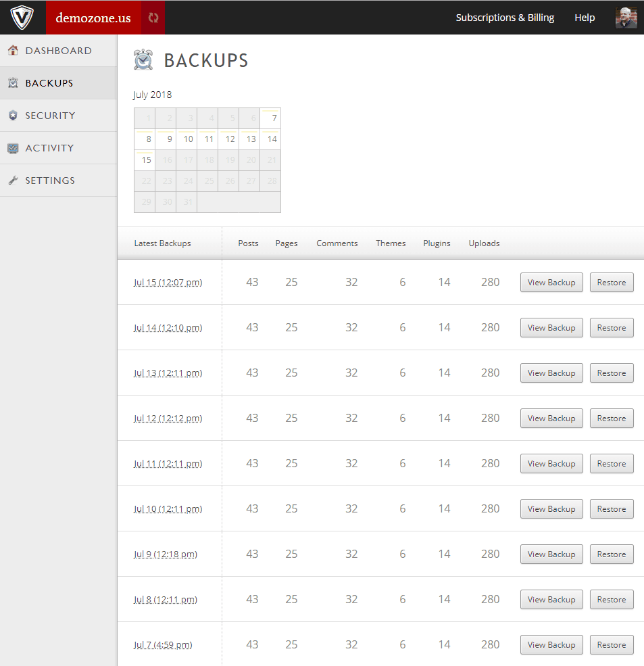Click the alarm clock Backups heading icon
This screenshot has width=644, height=666.
143,60
